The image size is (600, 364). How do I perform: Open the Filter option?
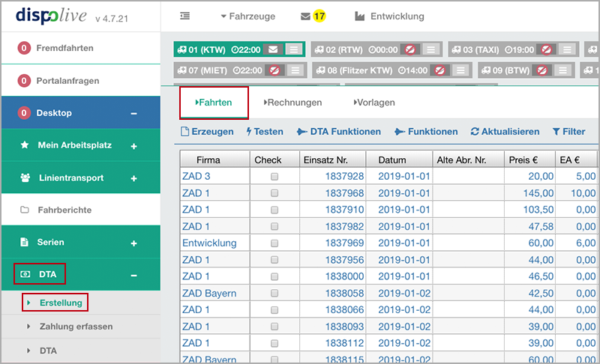(569, 132)
